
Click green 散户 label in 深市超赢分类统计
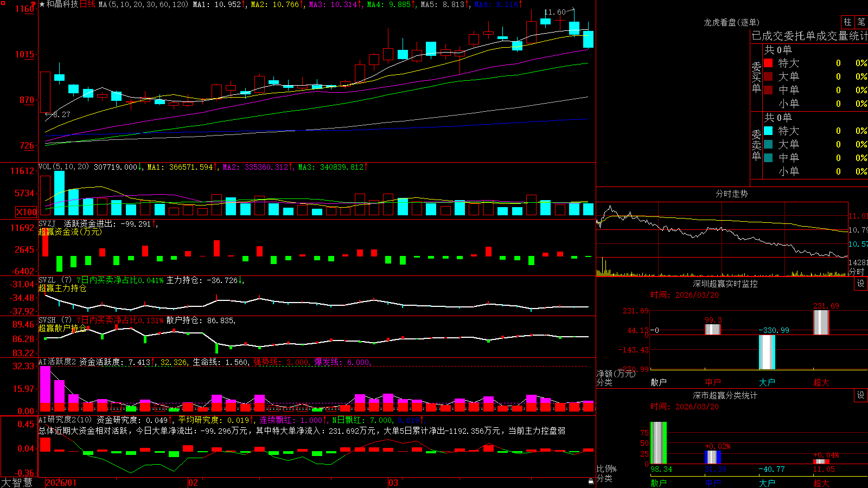coord(659,483)
